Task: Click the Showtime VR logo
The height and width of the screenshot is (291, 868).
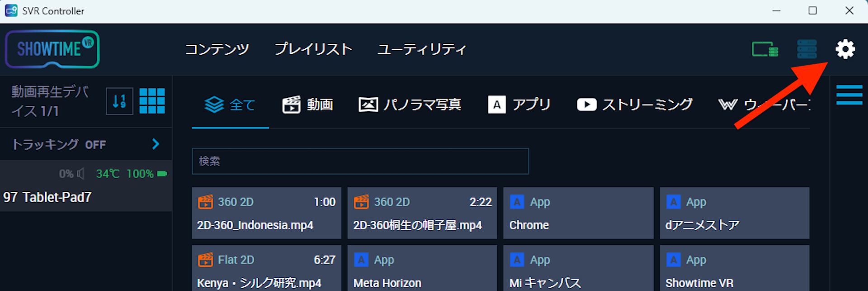Action: pyautogui.click(x=52, y=49)
